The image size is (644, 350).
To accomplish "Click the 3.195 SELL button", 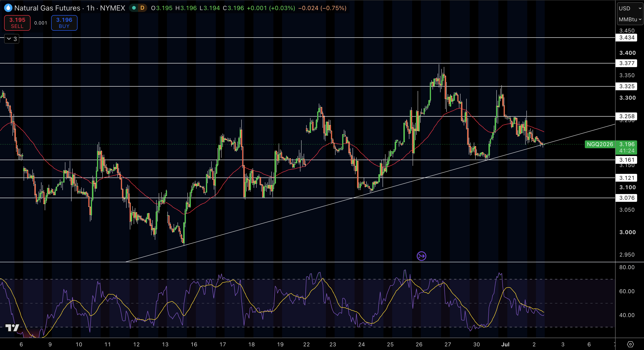I will pos(17,23).
